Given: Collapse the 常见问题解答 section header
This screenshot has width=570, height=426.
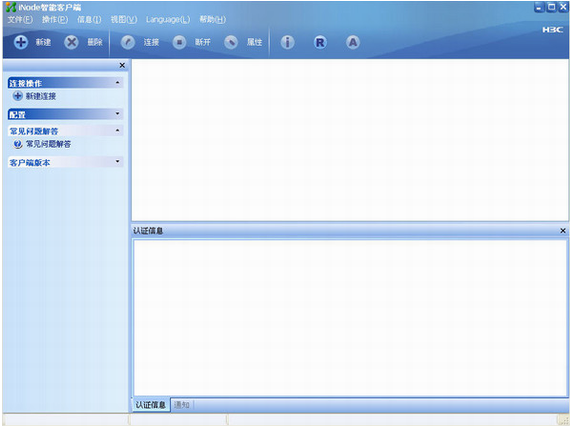Looking at the screenshot, I should (x=117, y=130).
